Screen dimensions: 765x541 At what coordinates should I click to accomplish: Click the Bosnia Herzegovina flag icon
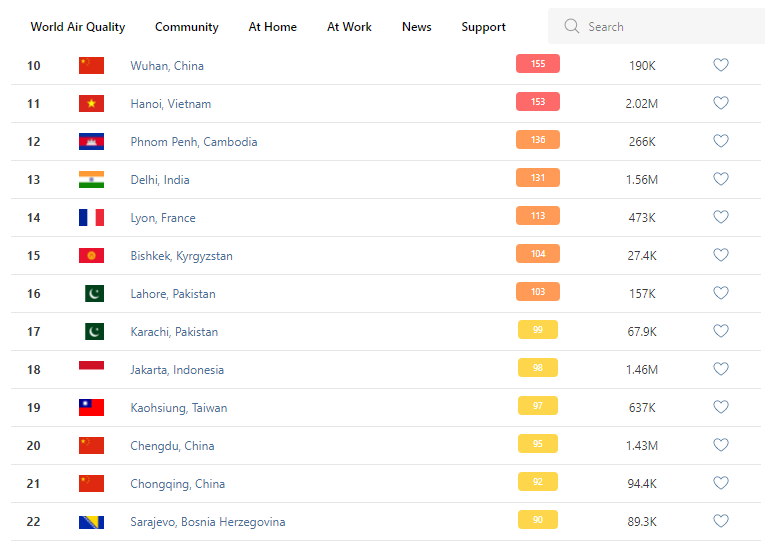pos(91,522)
